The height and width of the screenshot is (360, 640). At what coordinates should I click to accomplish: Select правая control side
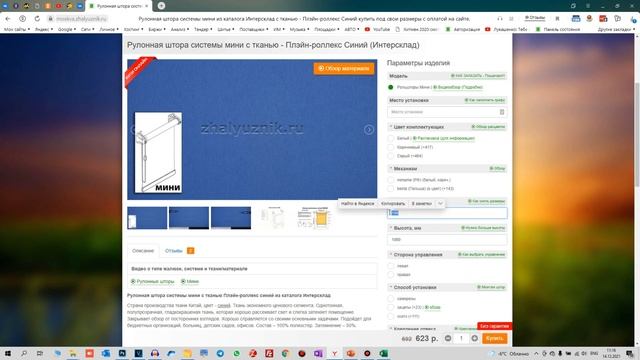(391, 275)
